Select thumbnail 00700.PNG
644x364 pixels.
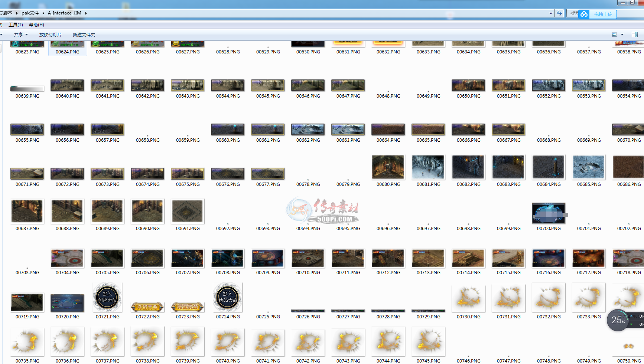[549, 213]
